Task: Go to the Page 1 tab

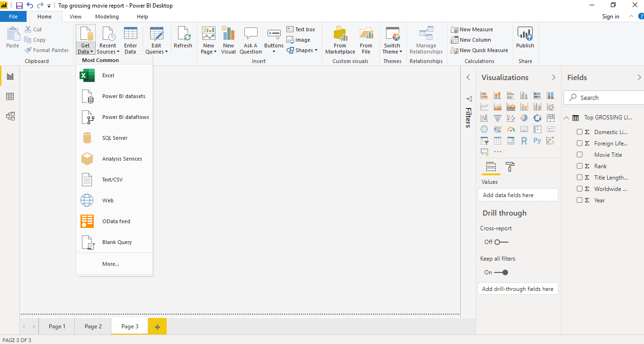Action: point(57,326)
